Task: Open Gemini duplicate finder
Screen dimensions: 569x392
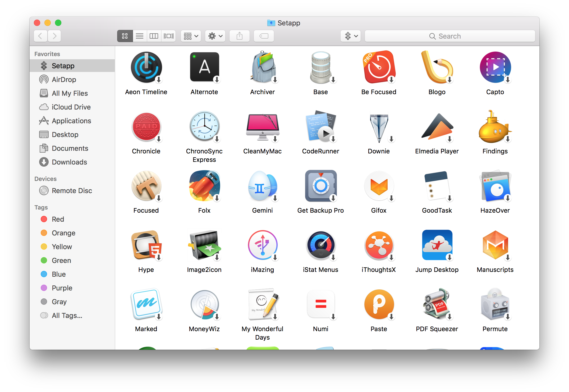Action: pyautogui.click(x=262, y=186)
